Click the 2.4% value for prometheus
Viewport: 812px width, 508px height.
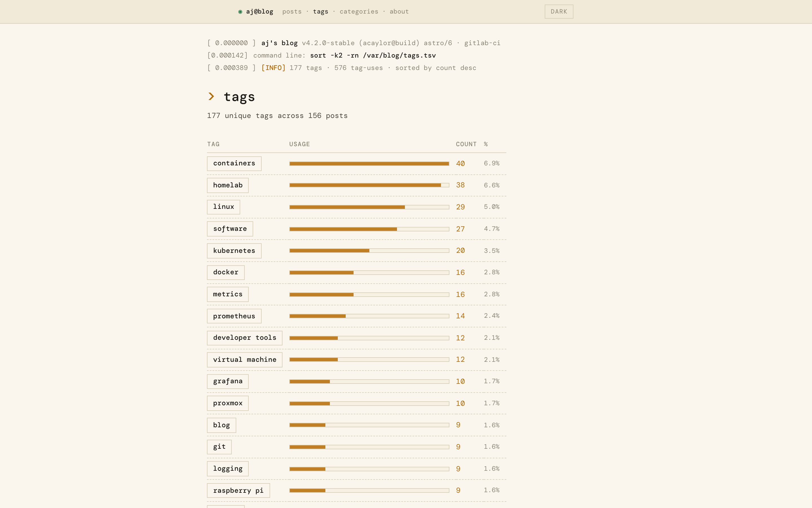[491, 316]
